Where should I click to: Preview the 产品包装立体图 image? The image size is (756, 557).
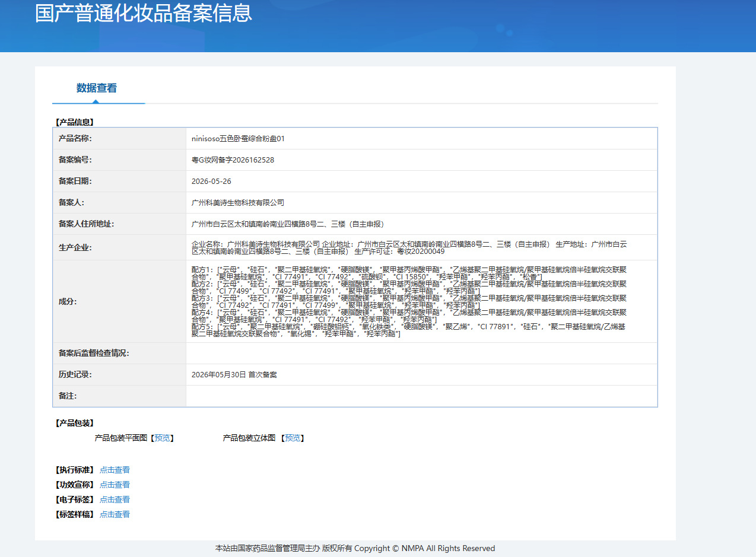[293, 438]
